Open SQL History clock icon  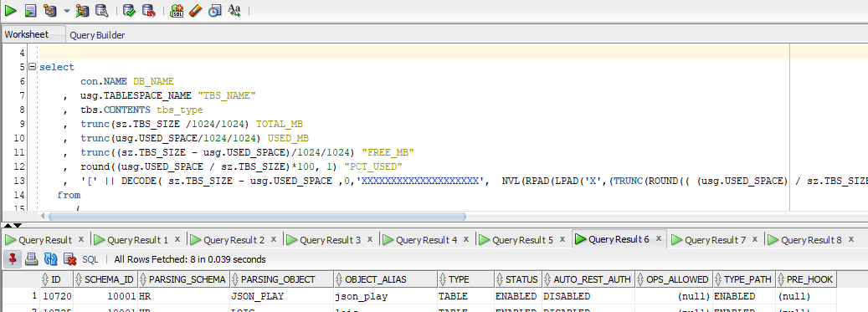[215, 10]
